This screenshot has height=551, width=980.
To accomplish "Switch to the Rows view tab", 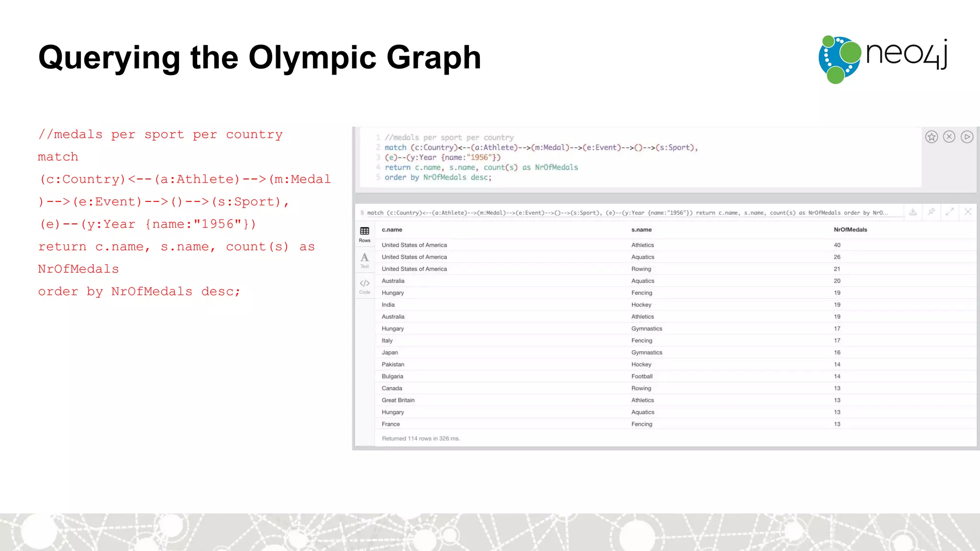I will point(365,234).
